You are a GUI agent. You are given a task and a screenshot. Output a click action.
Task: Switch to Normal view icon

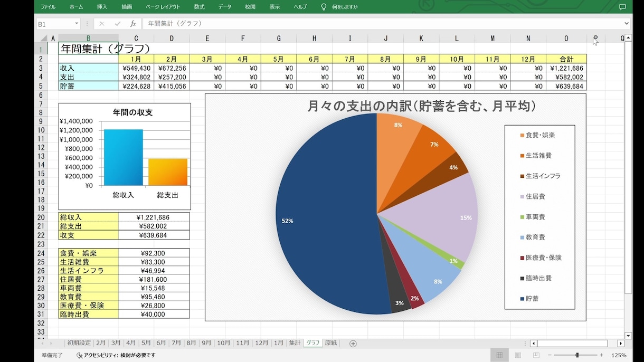click(x=499, y=355)
